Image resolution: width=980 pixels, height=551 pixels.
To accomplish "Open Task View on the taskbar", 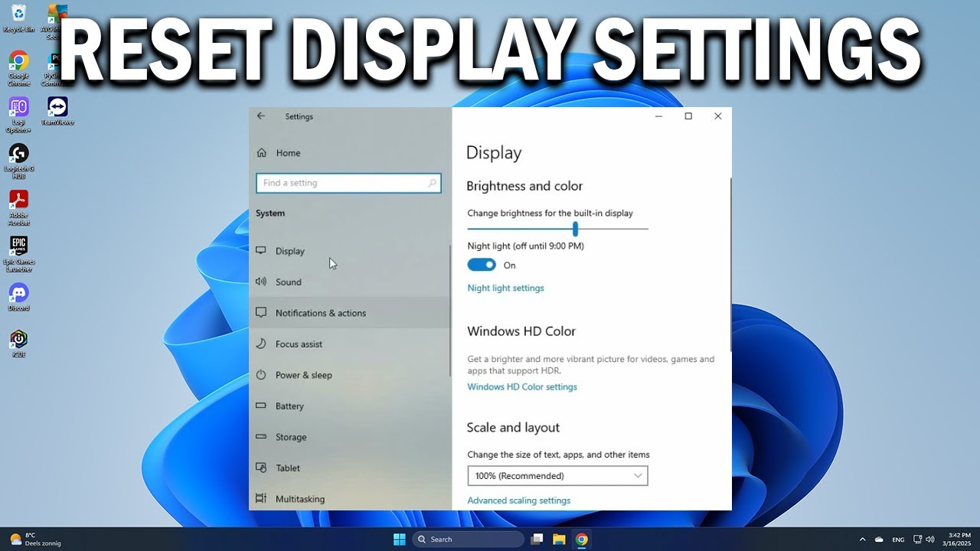I will 537,540.
